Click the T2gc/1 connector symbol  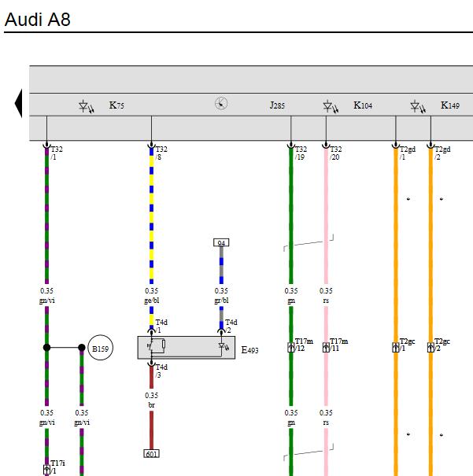(396, 347)
